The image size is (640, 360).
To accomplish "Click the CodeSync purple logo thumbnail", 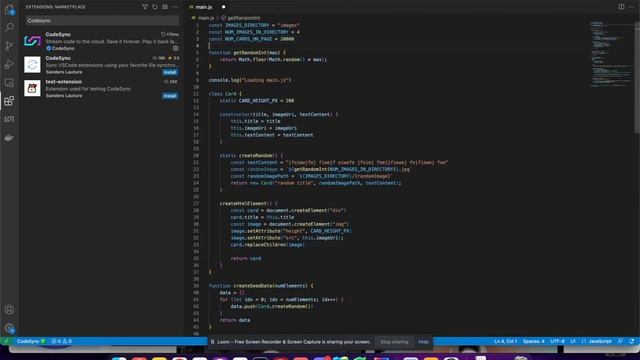I will pos(32,41).
